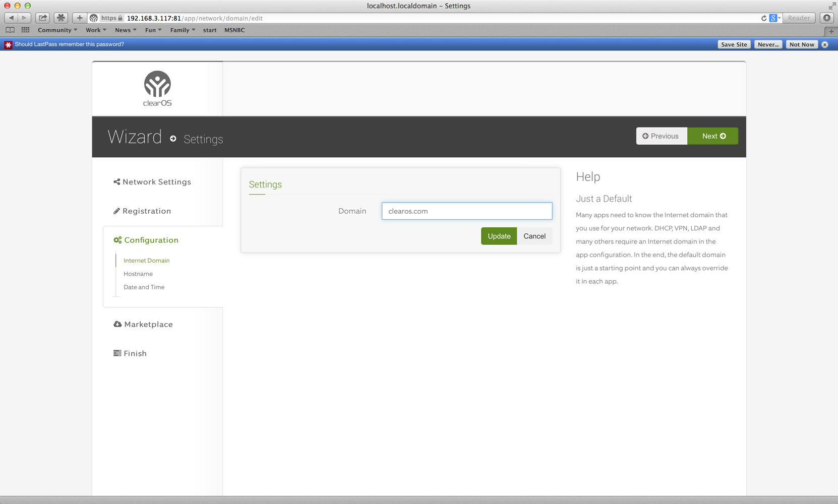Select Finish in wizard sidebar

pyautogui.click(x=130, y=353)
